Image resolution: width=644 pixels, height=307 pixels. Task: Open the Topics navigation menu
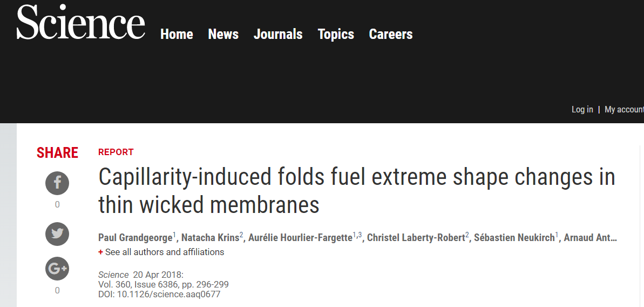coord(336,35)
